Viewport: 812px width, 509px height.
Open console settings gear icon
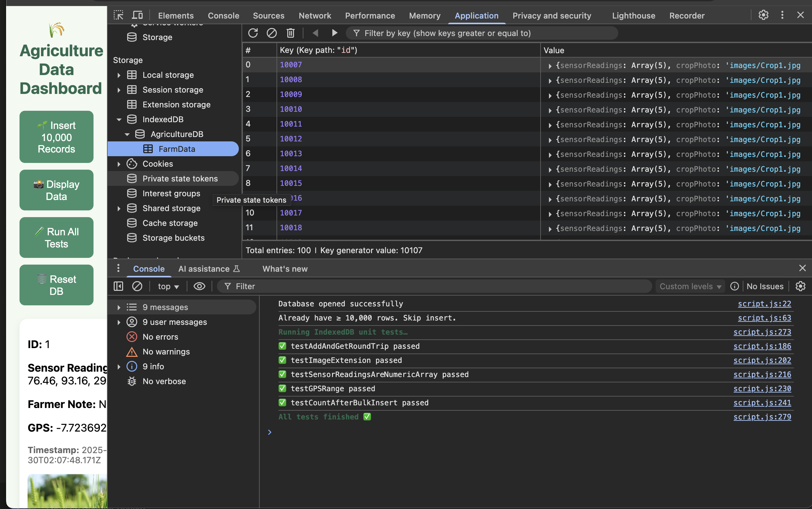tap(800, 286)
